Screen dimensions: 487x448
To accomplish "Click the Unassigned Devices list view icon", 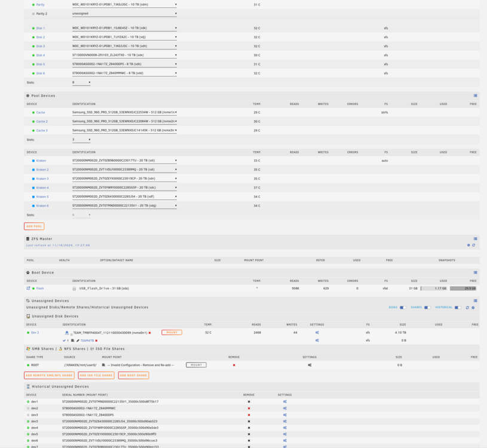I will (x=475, y=301).
